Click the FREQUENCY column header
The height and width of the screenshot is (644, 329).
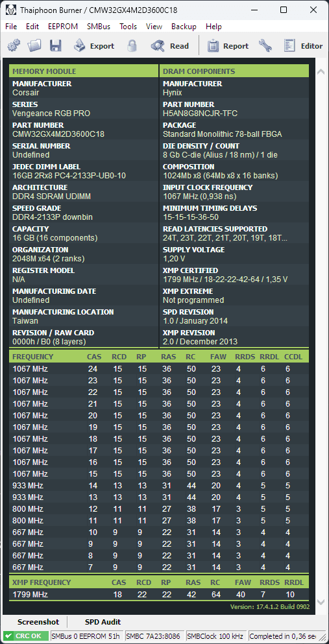tap(33, 357)
